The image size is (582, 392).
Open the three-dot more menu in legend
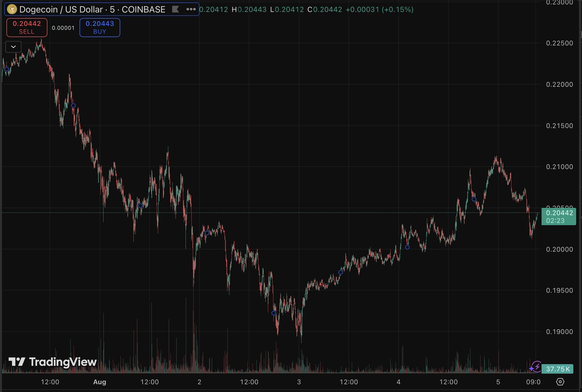191,9
